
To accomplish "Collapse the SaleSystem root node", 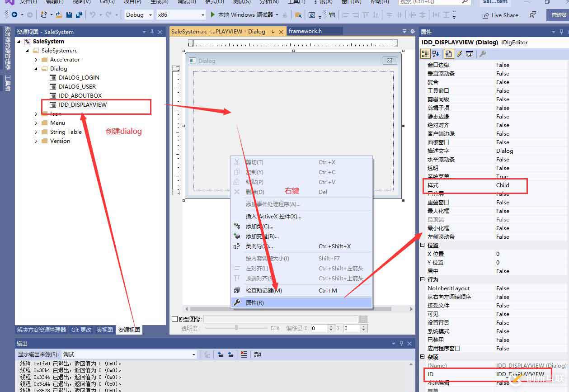I will (x=19, y=42).
